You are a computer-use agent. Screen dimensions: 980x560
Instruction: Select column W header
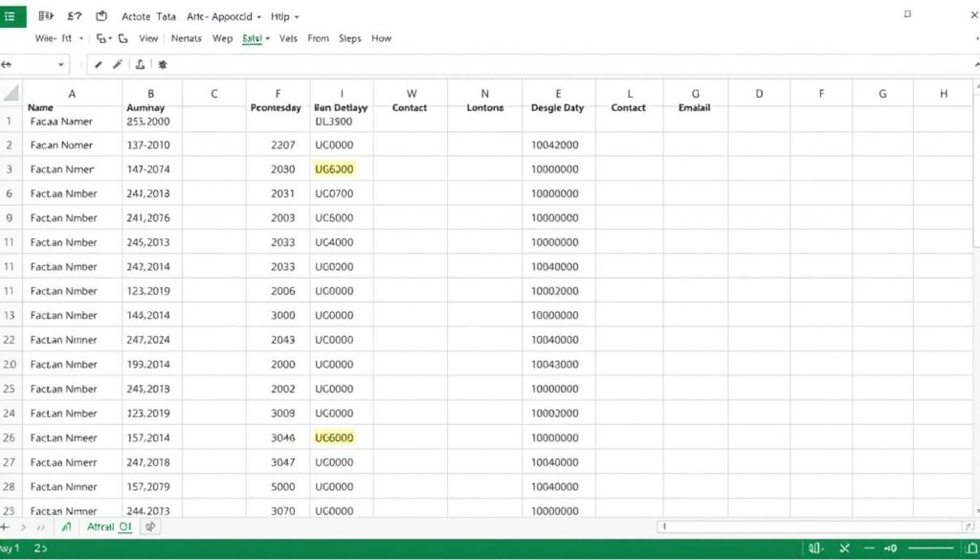pos(412,94)
